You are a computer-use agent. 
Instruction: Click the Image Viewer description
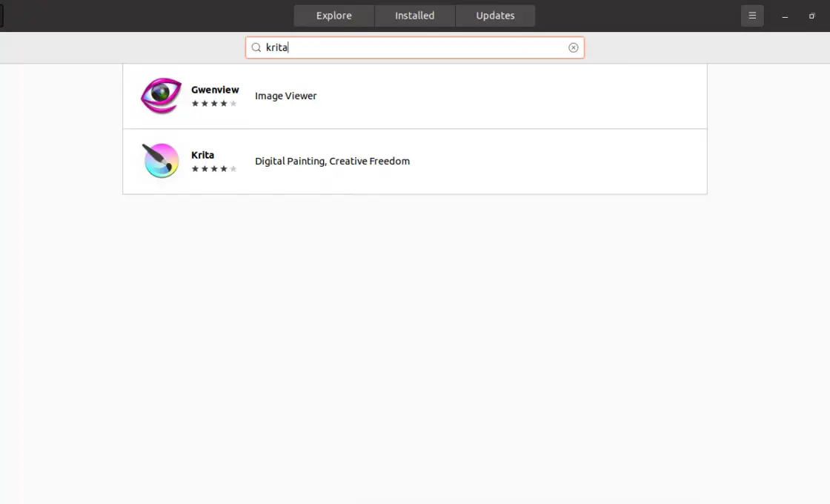[286, 96]
